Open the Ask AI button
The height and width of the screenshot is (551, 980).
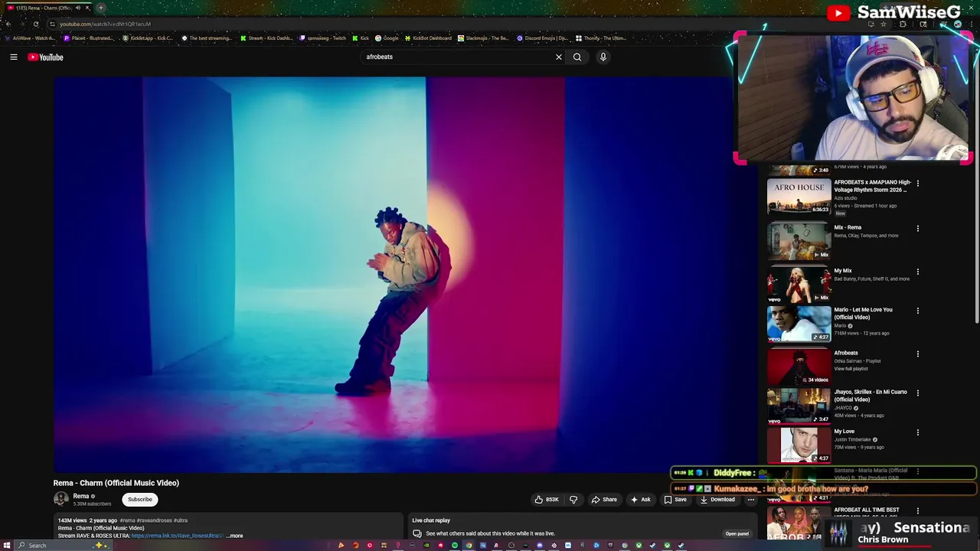pyautogui.click(x=641, y=500)
